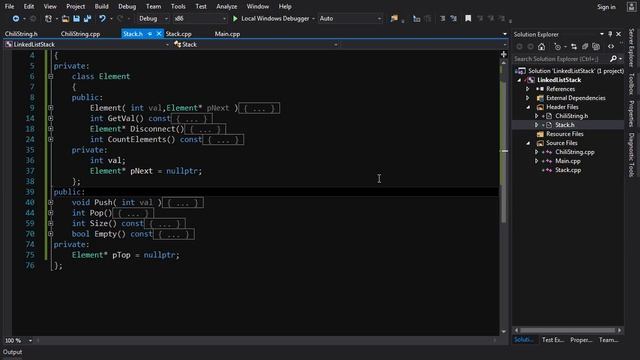
Task: Open the Debug menu
Action: pyautogui.click(x=127, y=7)
